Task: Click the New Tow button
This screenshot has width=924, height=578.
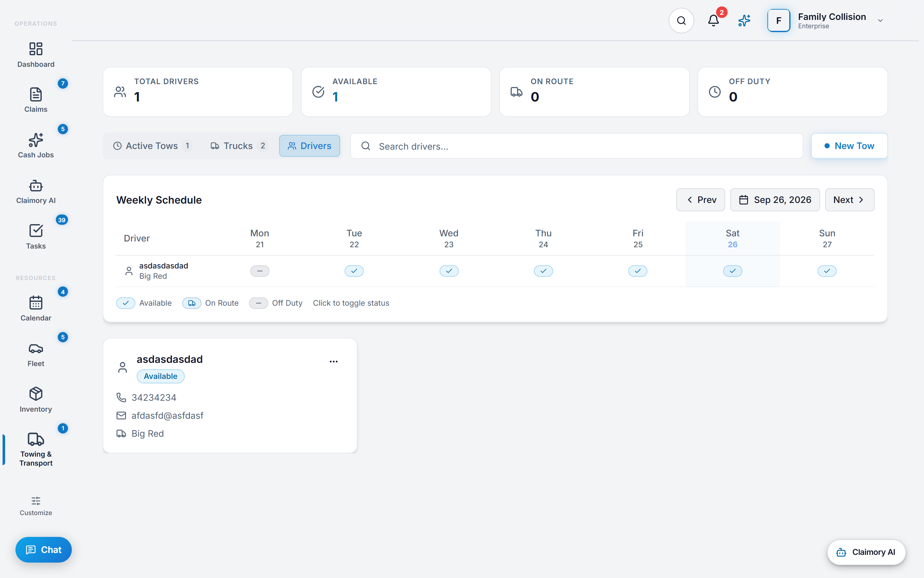Action: coord(849,146)
